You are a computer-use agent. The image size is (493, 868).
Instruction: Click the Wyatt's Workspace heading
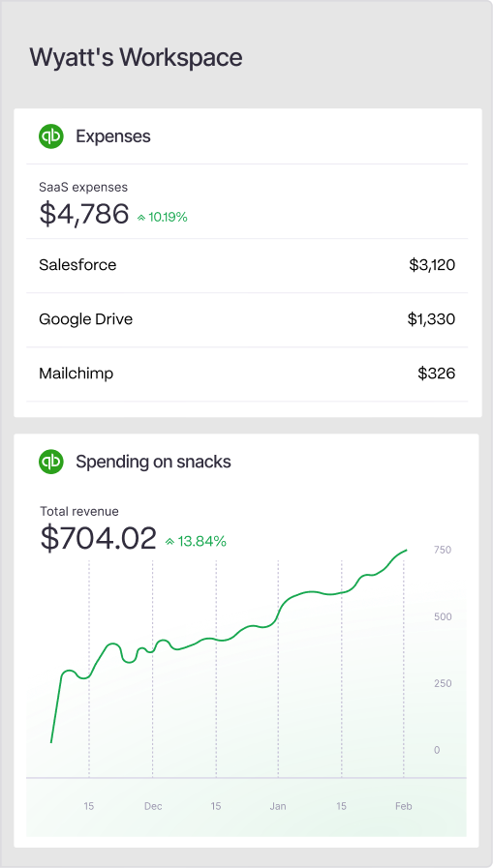tap(136, 57)
